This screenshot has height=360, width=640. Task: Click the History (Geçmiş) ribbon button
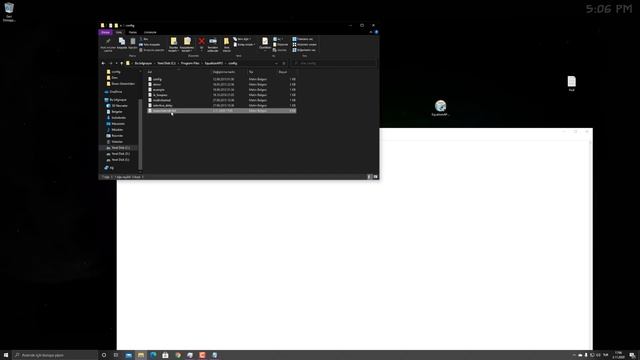point(280,50)
